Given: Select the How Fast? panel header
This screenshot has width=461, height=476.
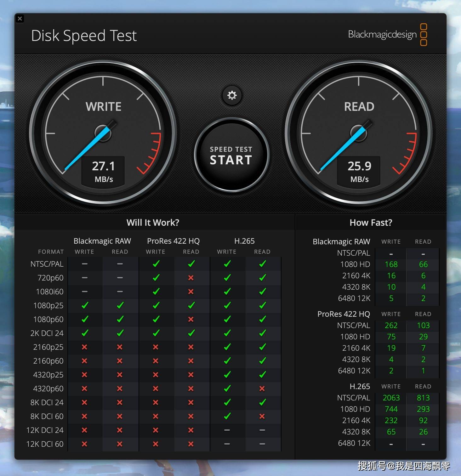Looking at the screenshot, I should (371, 223).
